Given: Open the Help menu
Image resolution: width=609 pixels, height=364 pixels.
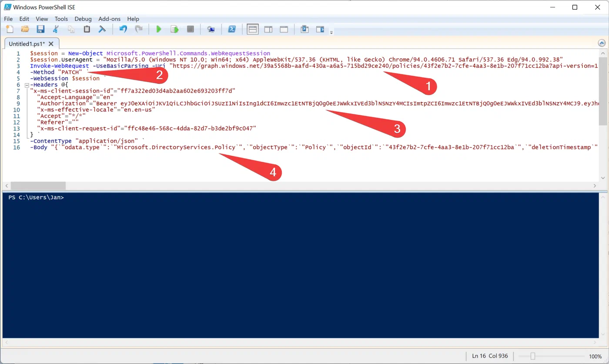Looking at the screenshot, I should click(x=133, y=19).
